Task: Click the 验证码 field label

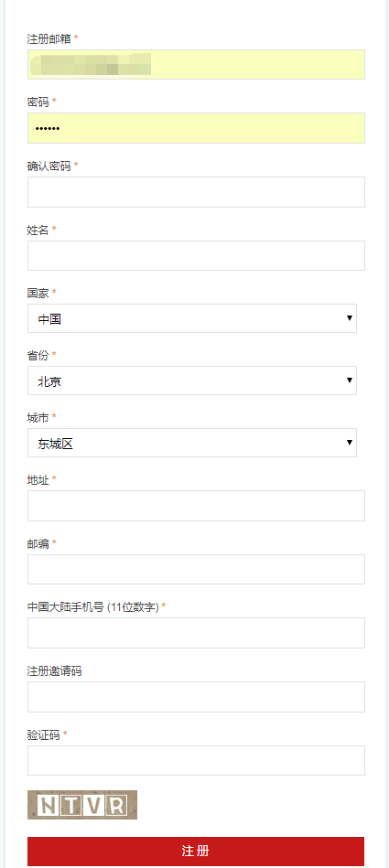Action: point(43,734)
